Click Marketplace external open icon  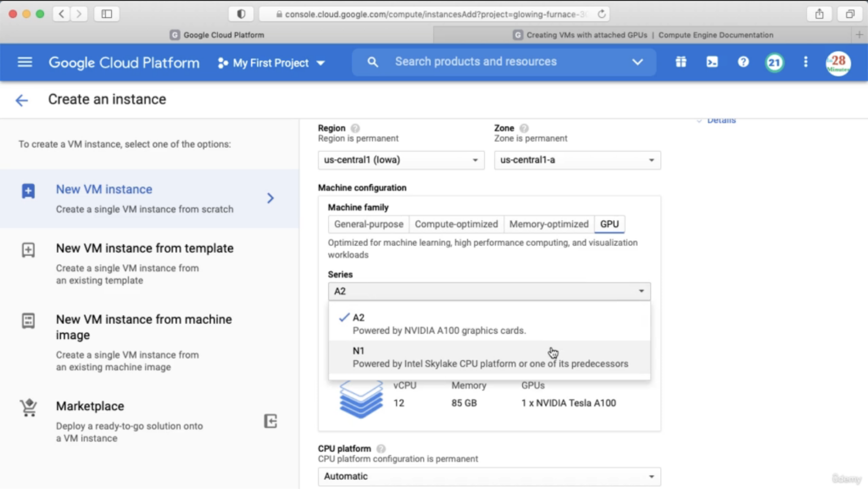coord(270,421)
